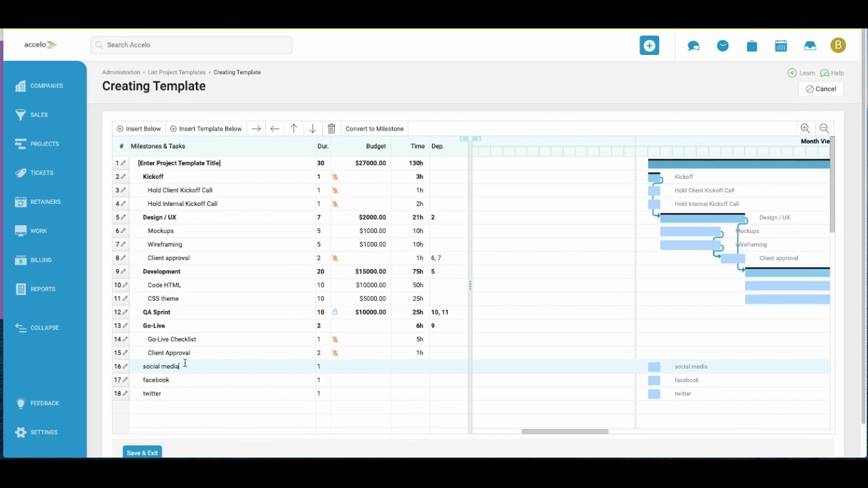Select the Development milestone name
Image resolution: width=868 pixels, height=488 pixels.
point(161,272)
